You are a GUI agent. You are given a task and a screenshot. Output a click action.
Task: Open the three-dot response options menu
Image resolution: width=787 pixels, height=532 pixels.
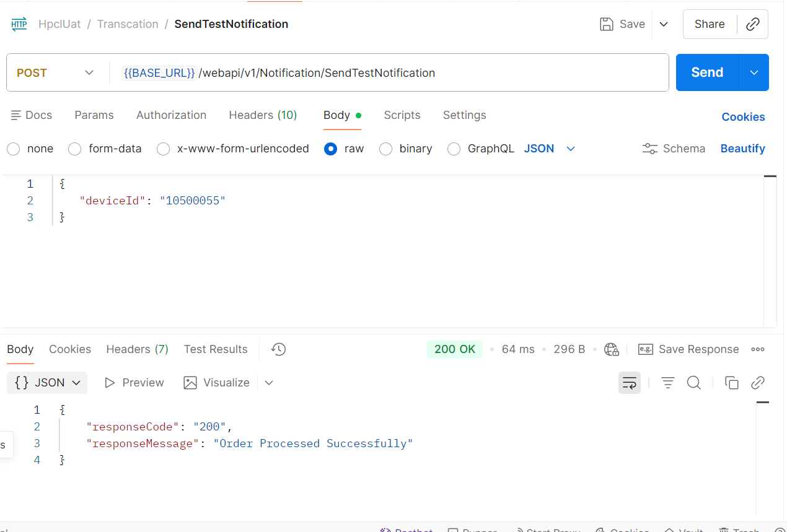point(757,349)
